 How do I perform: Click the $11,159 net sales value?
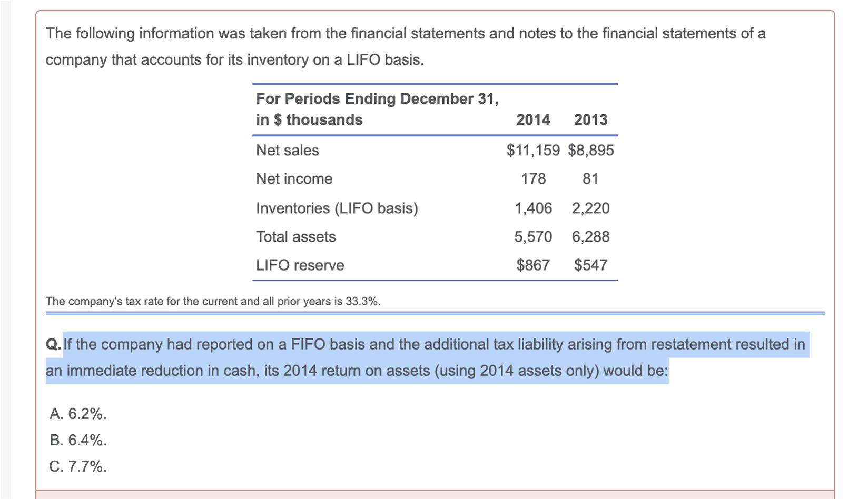pos(533,151)
